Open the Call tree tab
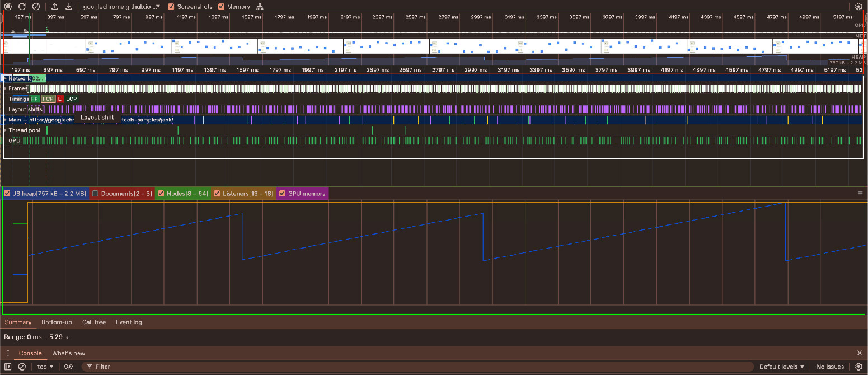The width and height of the screenshot is (868, 375). 93,322
